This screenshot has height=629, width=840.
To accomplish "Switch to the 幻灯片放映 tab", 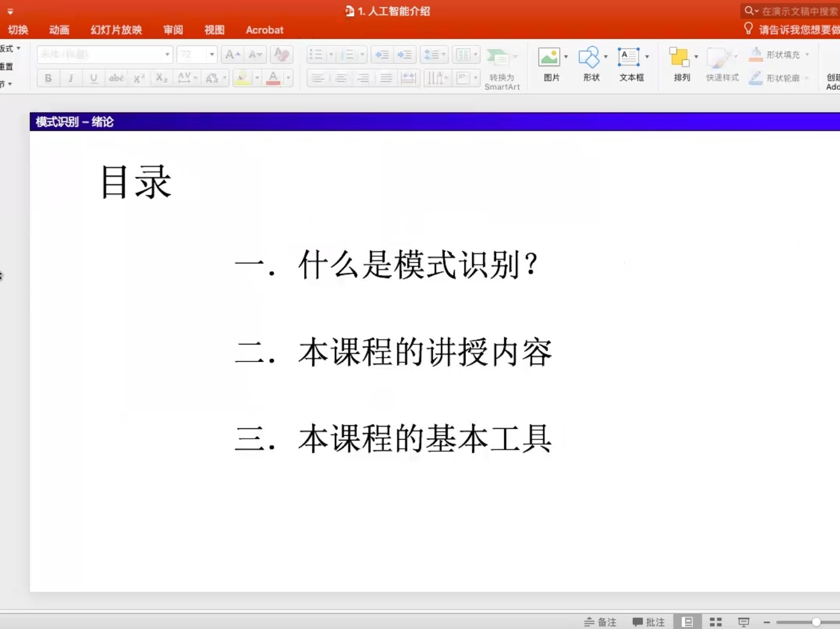I will (x=116, y=30).
